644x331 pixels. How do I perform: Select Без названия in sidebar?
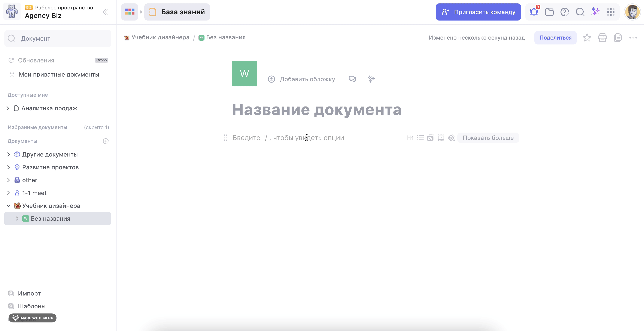58,218
